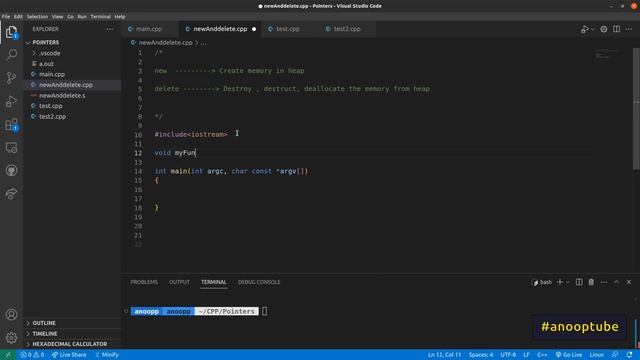Screen dimensions: 640x360
Task: Open the Search view icon
Action: 11,55
